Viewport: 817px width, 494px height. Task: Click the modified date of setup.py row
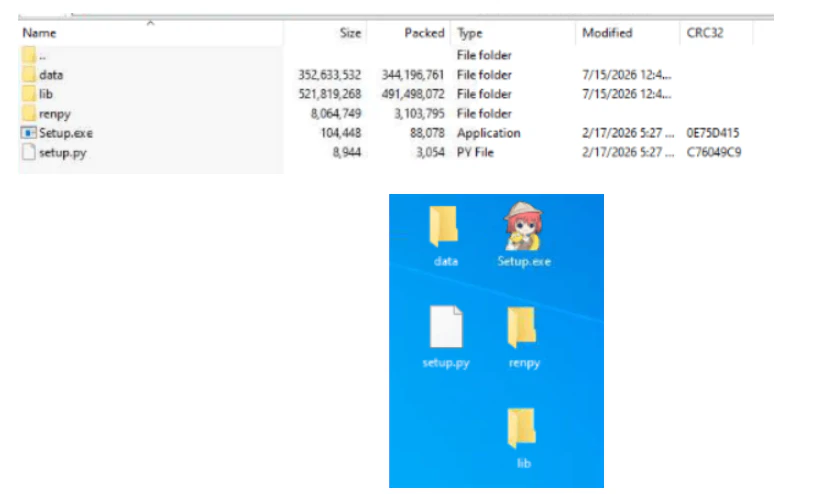(x=628, y=152)
